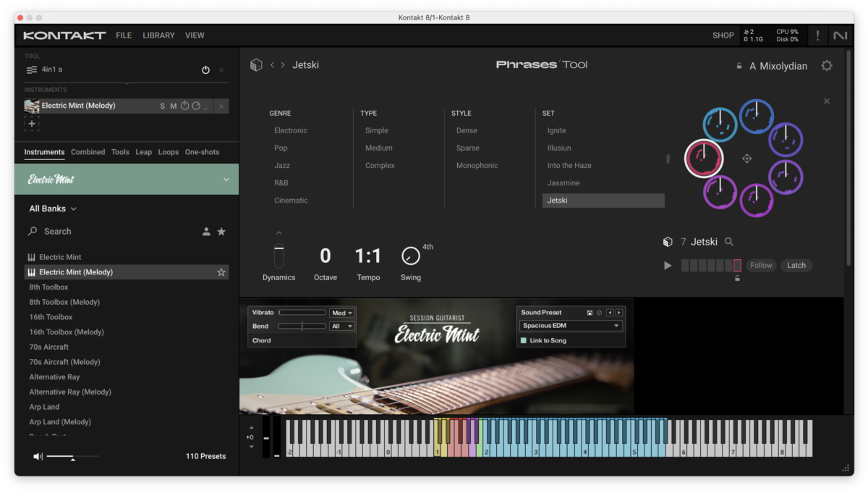Switch to the Combined tab
Viewport: 868px width, 493px height.
tap(88, 152)
